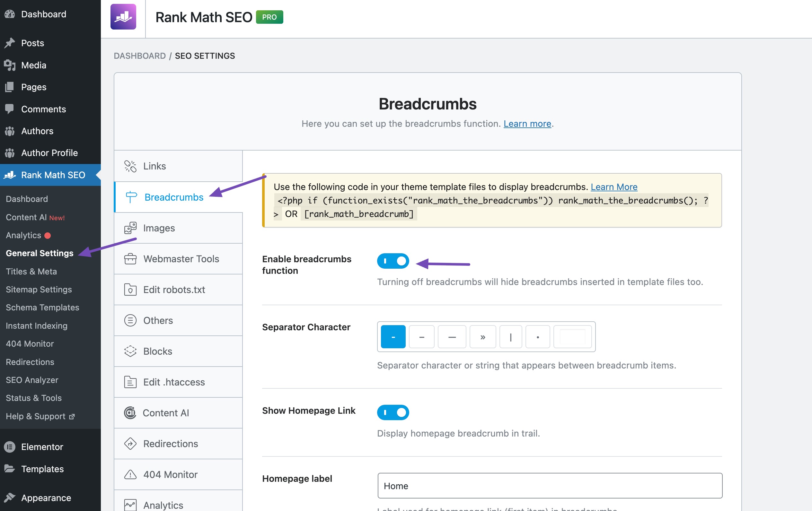Disable the Enable breadcrumbs function toggle
Screen dimensions: 812x511
click(x=393, y=261)
